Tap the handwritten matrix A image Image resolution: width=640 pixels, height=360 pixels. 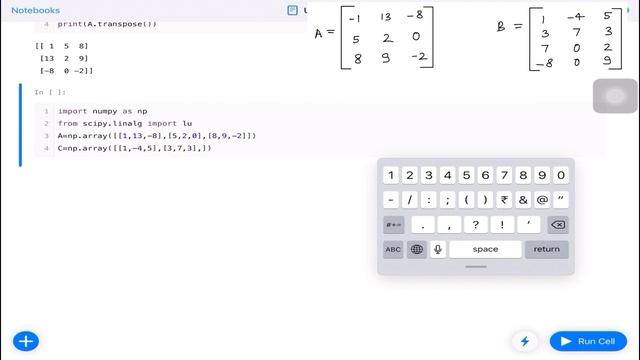point(374,38)
